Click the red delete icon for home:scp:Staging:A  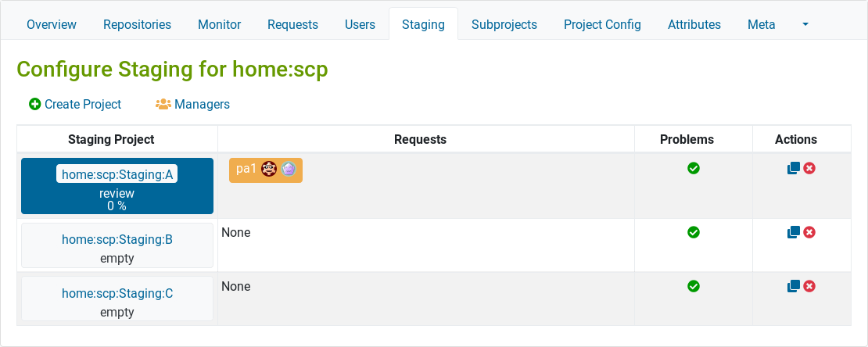pos(809,168)
